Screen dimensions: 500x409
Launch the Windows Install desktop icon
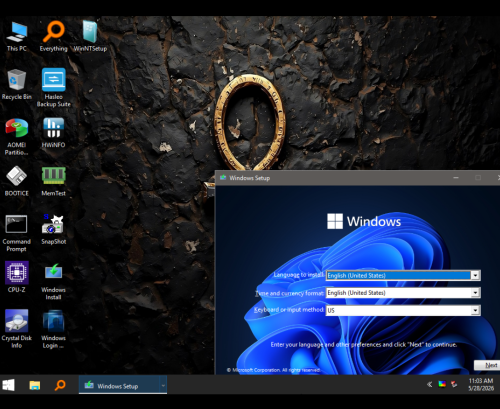(53, 282)
